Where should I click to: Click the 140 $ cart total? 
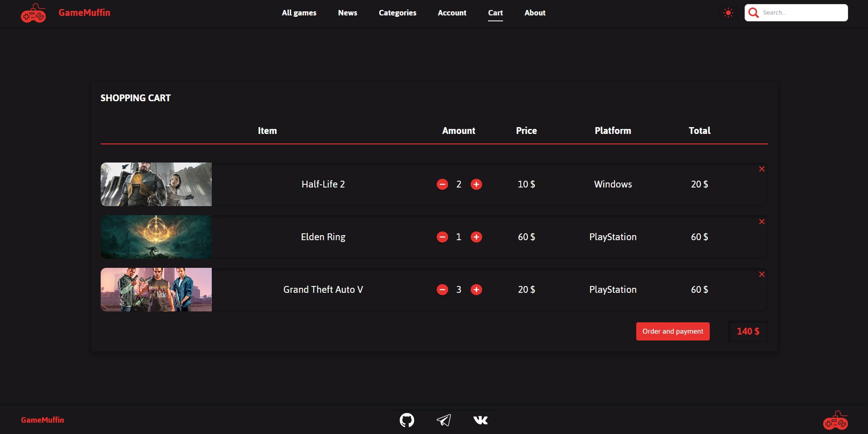pos(748,331)
